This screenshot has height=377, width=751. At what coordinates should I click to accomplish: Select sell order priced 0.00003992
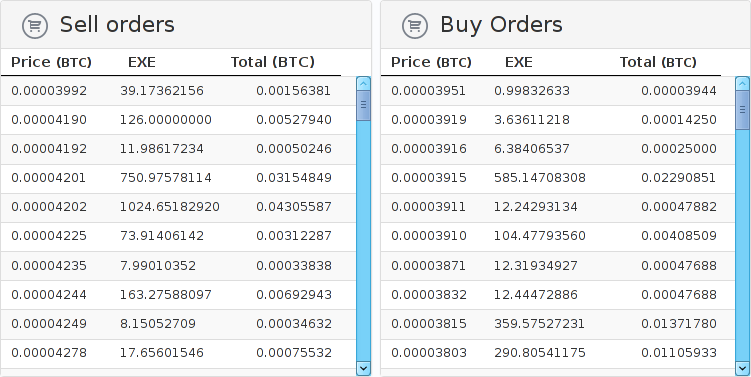tap(178, 91)
